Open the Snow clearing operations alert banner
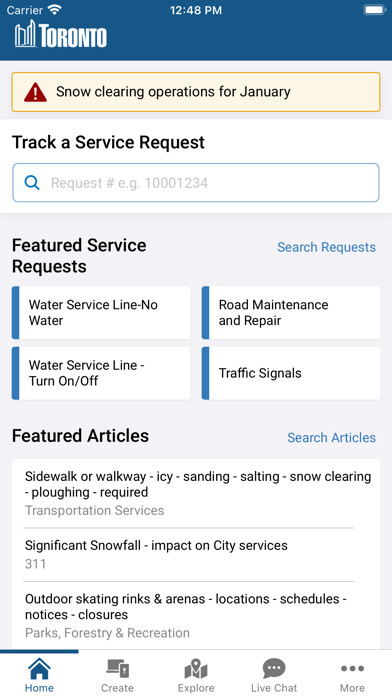 196,92
